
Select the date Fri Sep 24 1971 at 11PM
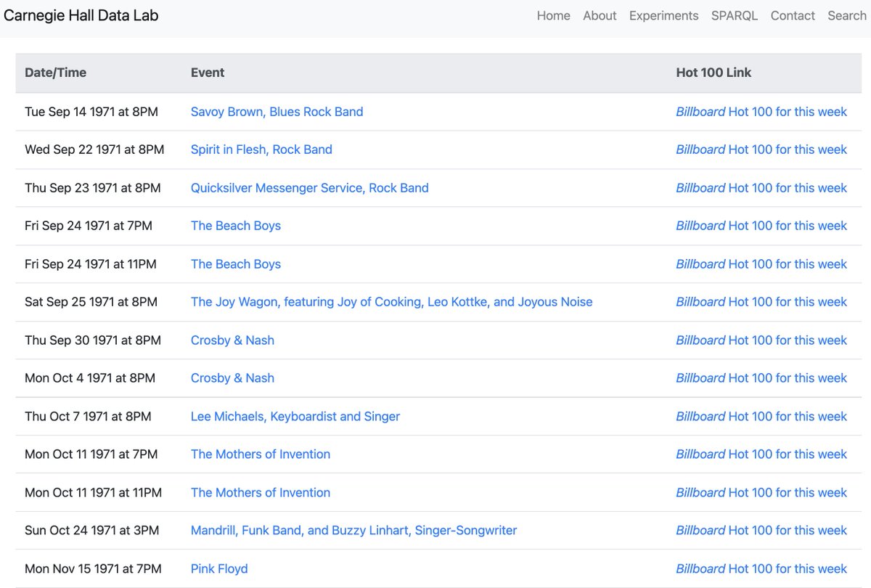coord(91,264)
